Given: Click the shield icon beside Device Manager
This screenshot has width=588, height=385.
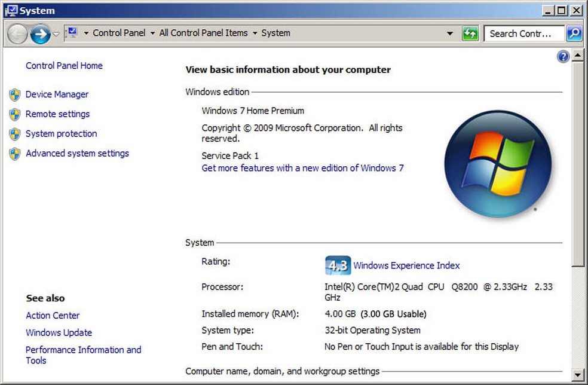Looking at the screenshot, I should 14,95.
